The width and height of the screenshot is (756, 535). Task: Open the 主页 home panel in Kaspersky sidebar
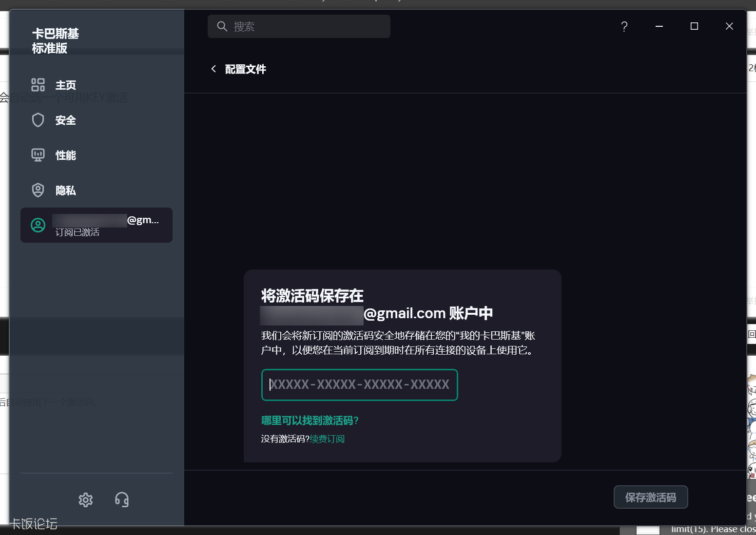coord(65,85)
